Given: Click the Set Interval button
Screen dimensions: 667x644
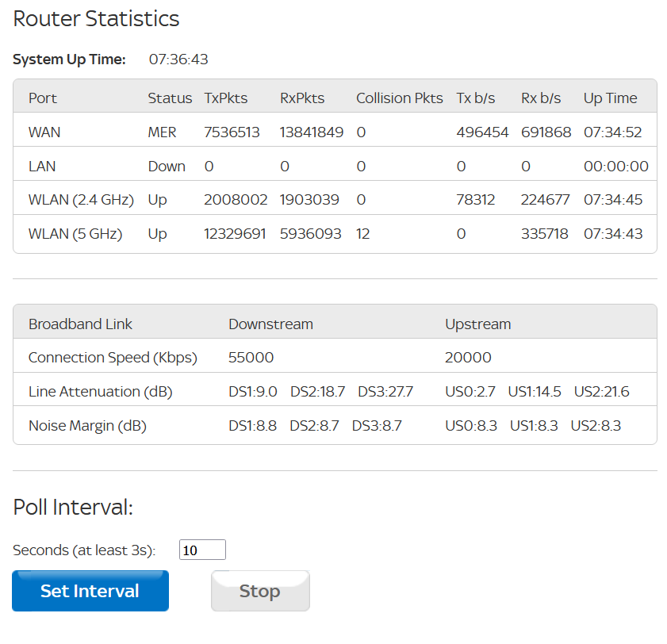Looking at the screenshot, I should click(90, 591).
